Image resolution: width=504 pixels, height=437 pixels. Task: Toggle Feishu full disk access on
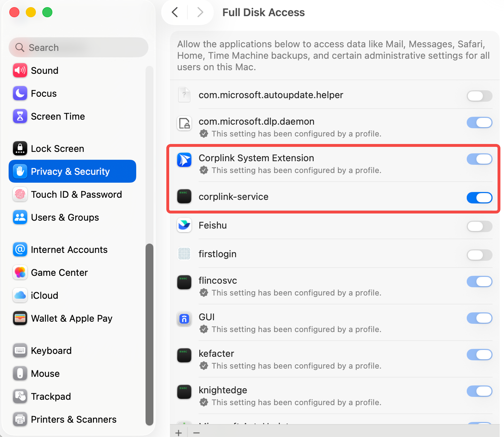click(479, 226)
